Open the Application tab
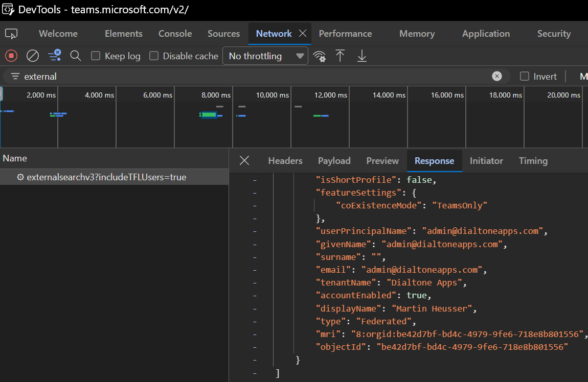 click(x=486, y=34)
